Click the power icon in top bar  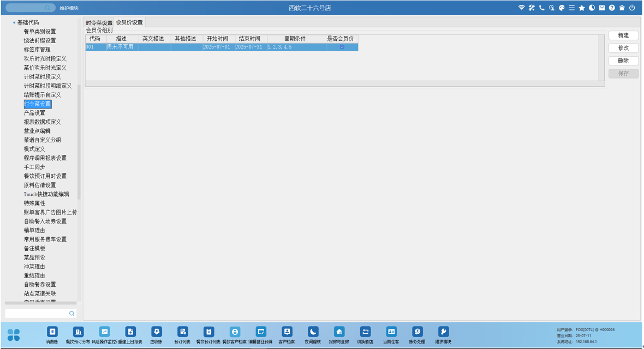[x=632, y=8]
